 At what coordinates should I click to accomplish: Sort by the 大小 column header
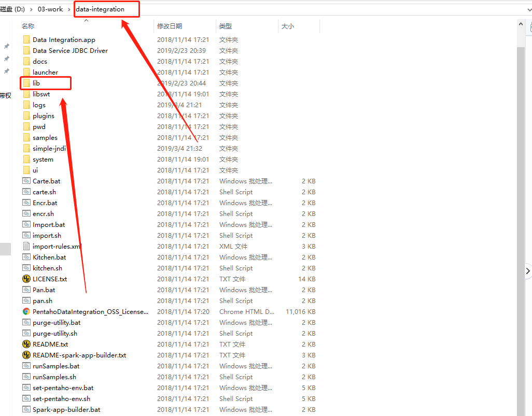click(x=287, y=26)
